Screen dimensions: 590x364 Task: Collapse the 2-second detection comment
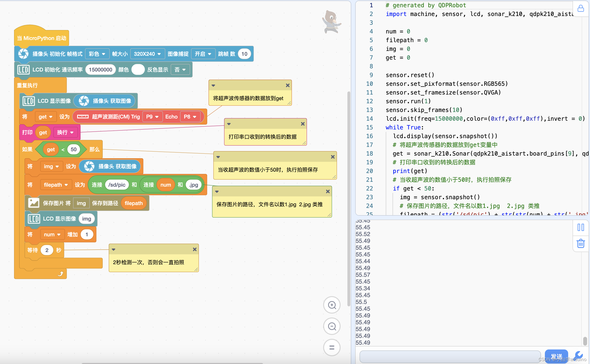114,249
